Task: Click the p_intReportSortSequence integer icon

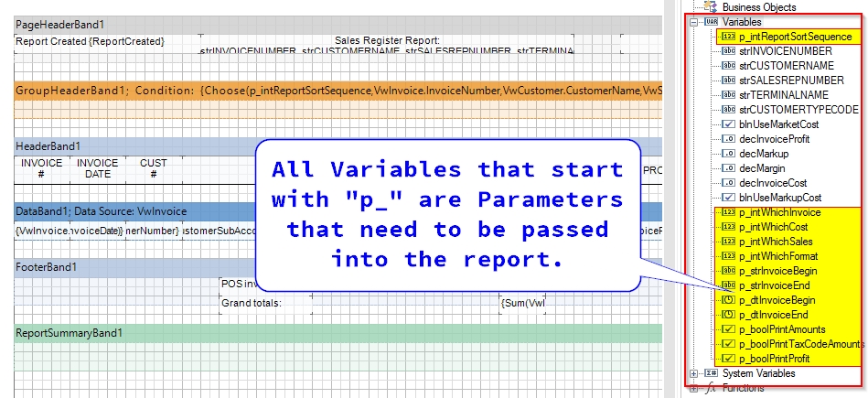Action: tap(729, 37)
